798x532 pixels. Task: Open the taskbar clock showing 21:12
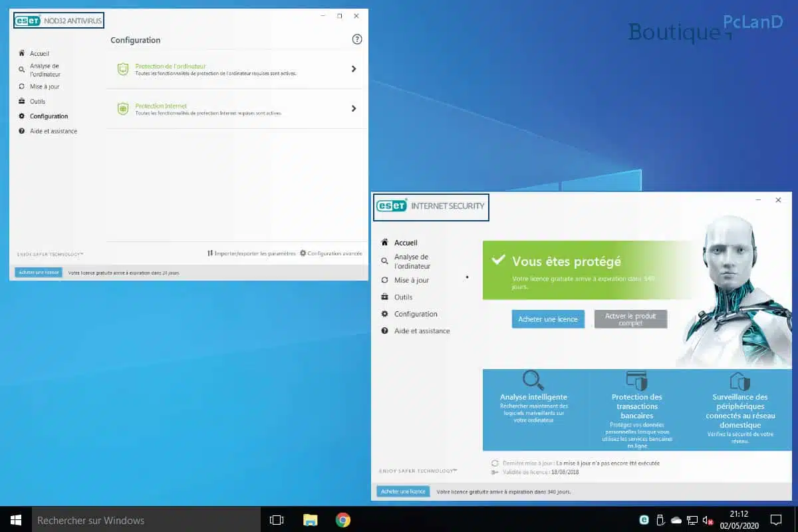739,519
